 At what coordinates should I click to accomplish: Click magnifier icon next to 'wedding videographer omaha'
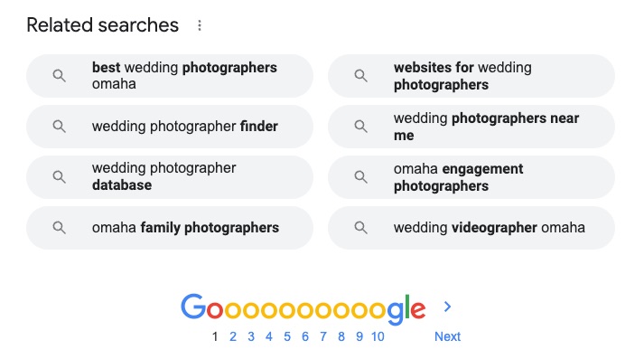point(360,227)
